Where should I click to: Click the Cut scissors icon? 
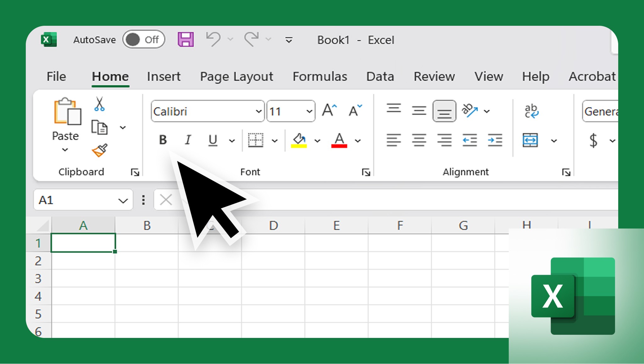99,104
